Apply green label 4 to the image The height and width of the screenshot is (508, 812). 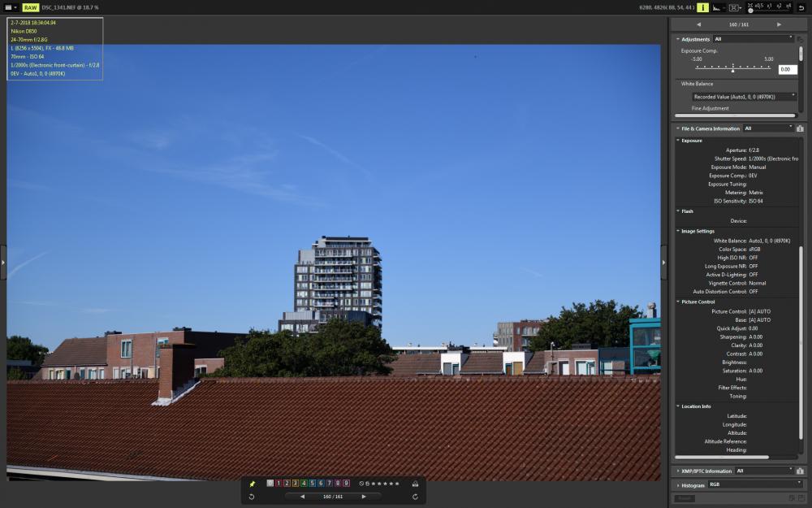pyautogui.click(x=304, y=483)
